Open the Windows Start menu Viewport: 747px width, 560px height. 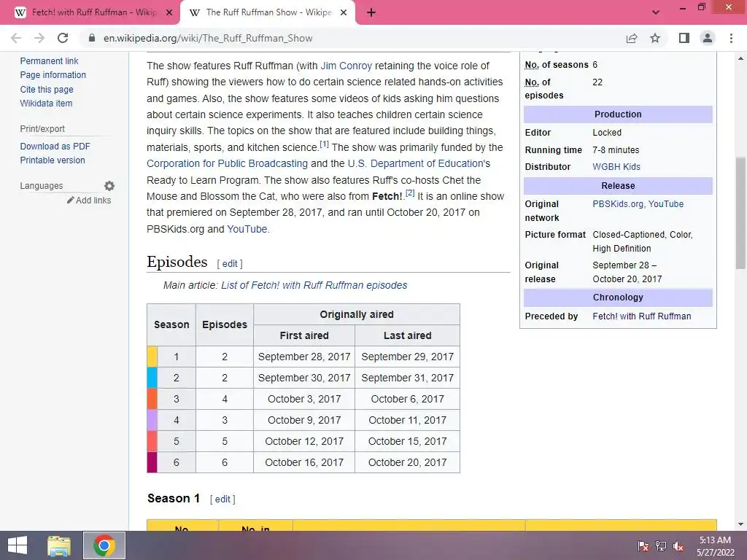click(x=18, y=545)
